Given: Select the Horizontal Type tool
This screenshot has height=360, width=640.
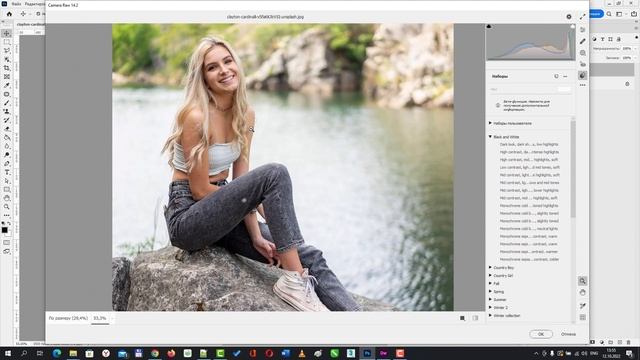Looking at the screenshot, I should coord(7,172).
